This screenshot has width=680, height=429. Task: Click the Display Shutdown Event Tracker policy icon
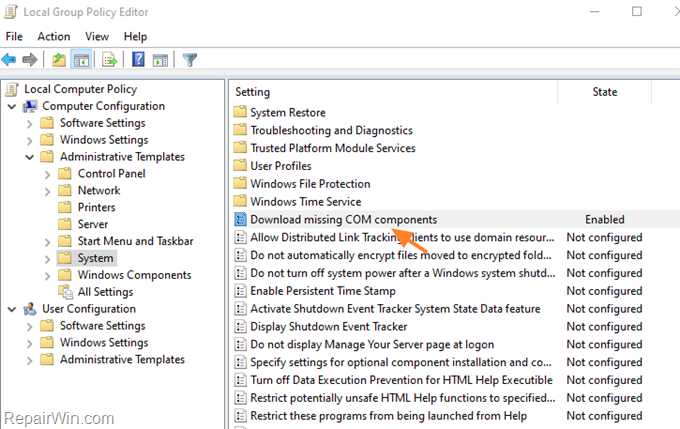pos(240,326)
